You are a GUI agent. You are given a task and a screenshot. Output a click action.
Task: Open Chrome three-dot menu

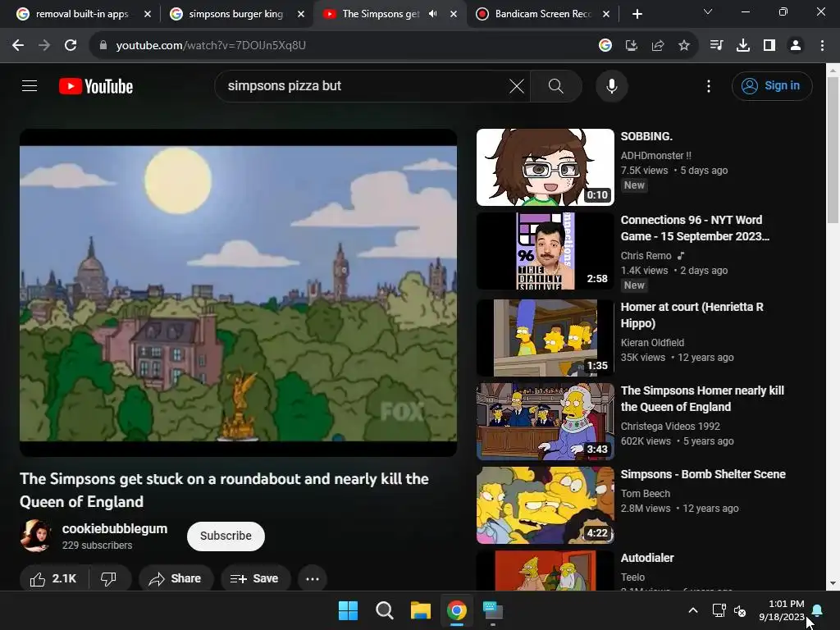pyautogui.click(x=822, y=45)
